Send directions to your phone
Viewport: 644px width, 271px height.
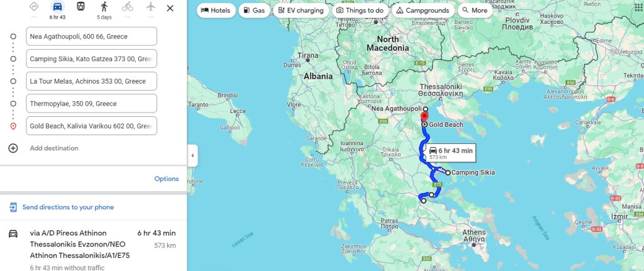coord(68,207)
